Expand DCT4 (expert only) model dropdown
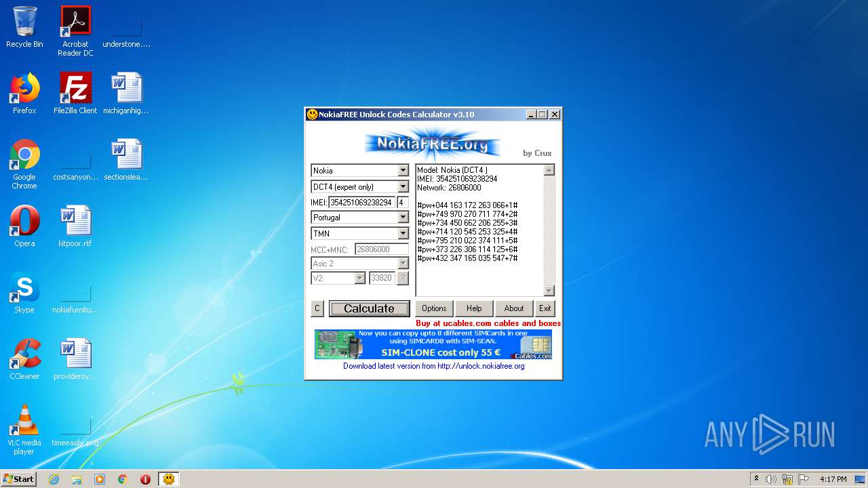Viewport: 868px width, 488px height. [403, 187]
